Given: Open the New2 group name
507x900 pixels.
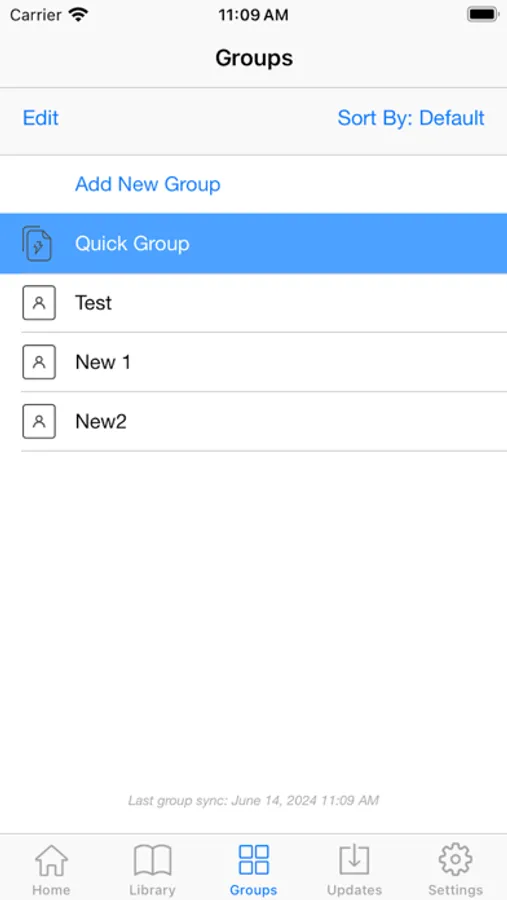Looking at the screenshot, I should coord(101,422).
